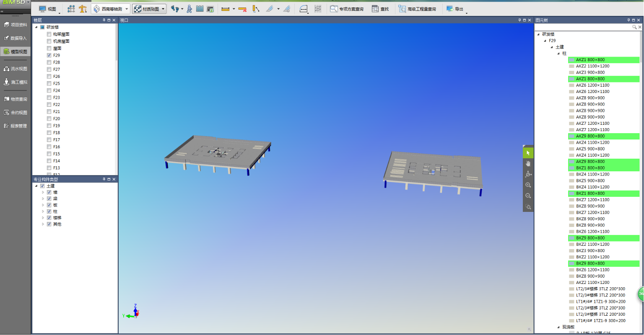The height and width of the screenshot is (335, 644).
Task: Click the 高级工程量查询 button
Action: click(417, 9)
